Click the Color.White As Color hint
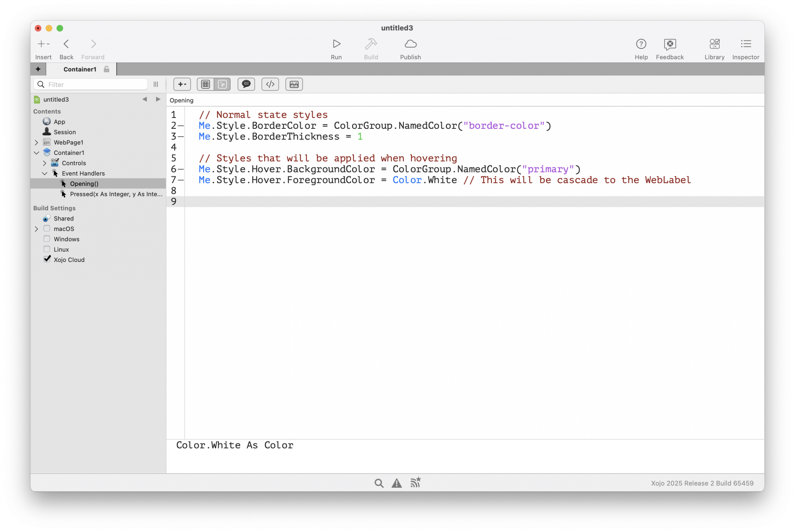This screenshot has width=795, height=532. tap(235, 445)
